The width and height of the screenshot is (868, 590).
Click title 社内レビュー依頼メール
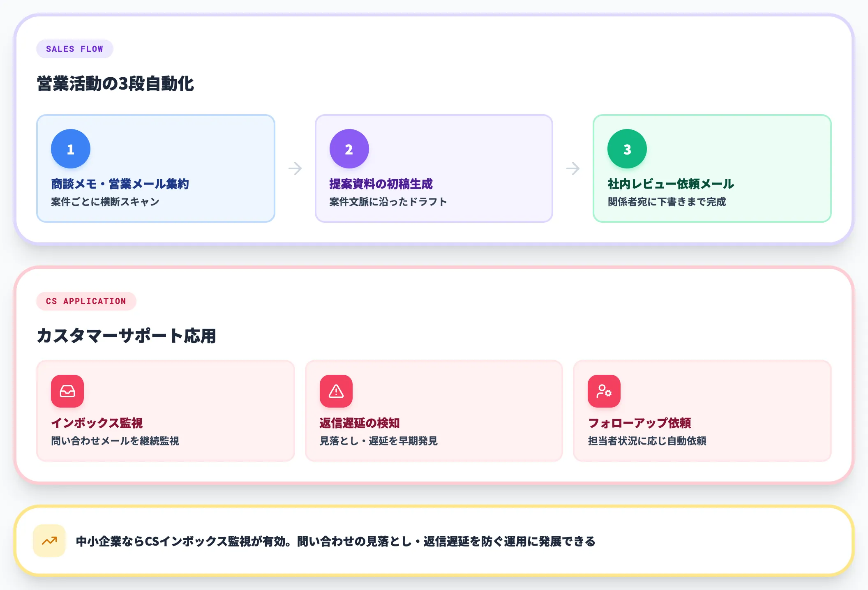671,184
